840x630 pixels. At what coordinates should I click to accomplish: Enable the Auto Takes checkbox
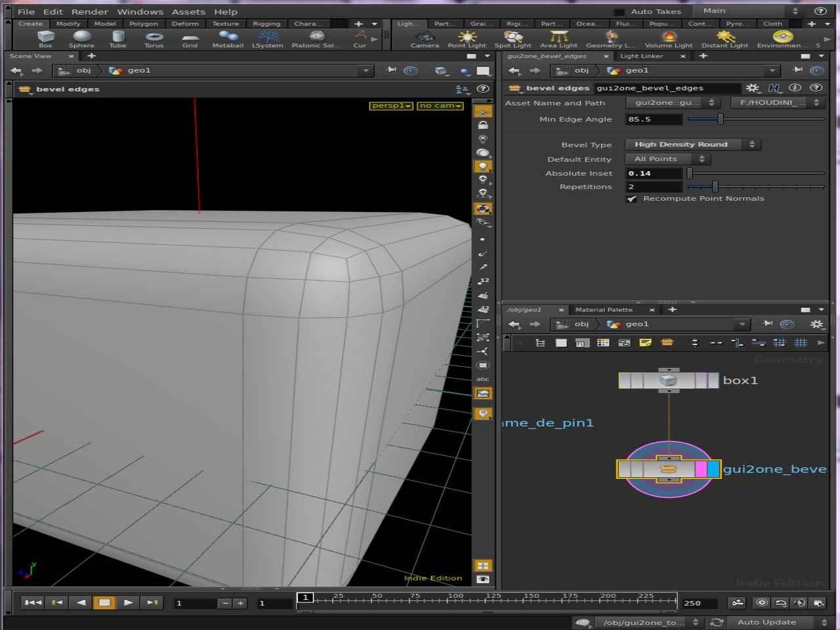tap(619, 10)
